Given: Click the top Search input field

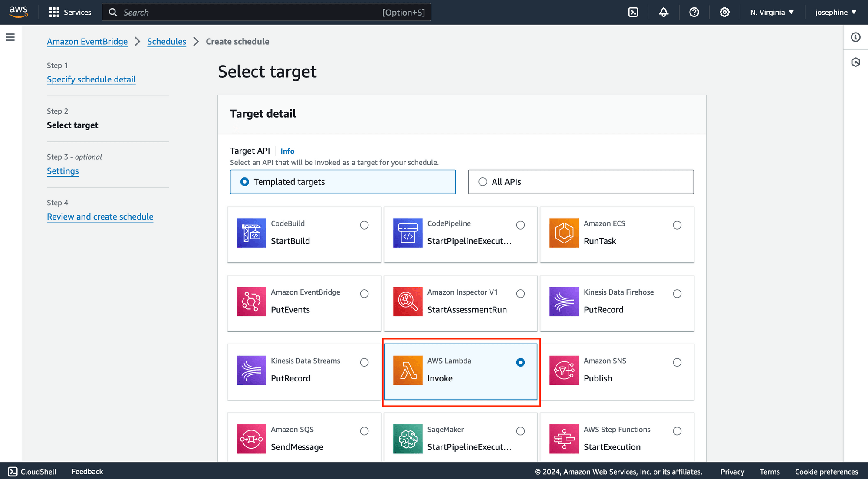Looking at the screenshot, I should (266, 12).
